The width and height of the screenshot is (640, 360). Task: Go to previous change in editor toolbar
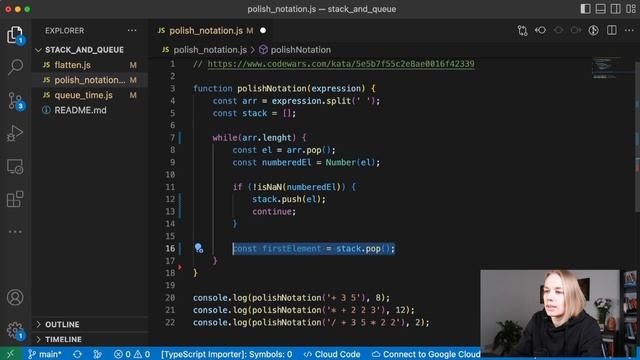pos(540,31)
